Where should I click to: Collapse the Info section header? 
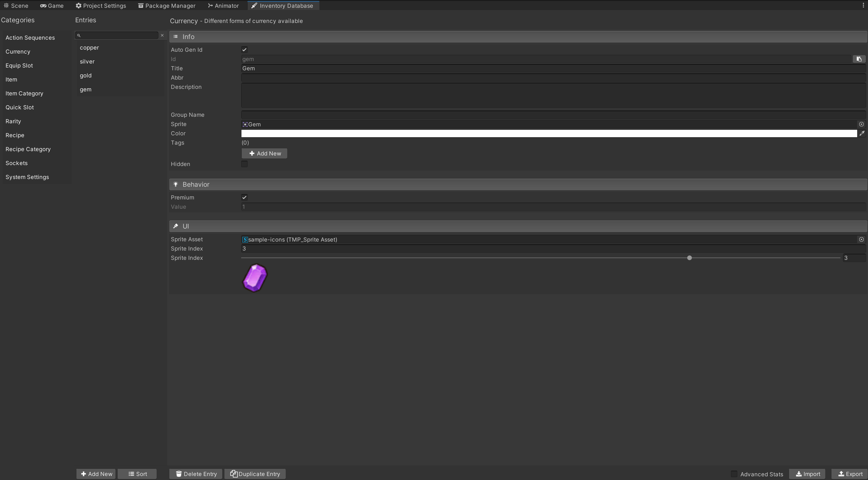click(188, 37)
